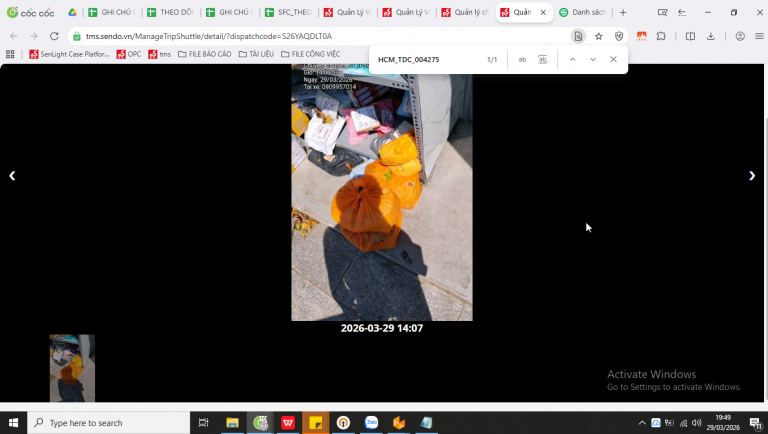
Task: Reload the current page
Action: point(54,36)
